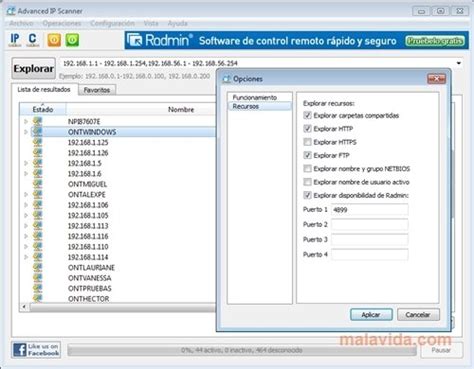Click the computer icon beside 192.168.1.116
Screen dimensions: 474x369
click(x=37, y=236)
